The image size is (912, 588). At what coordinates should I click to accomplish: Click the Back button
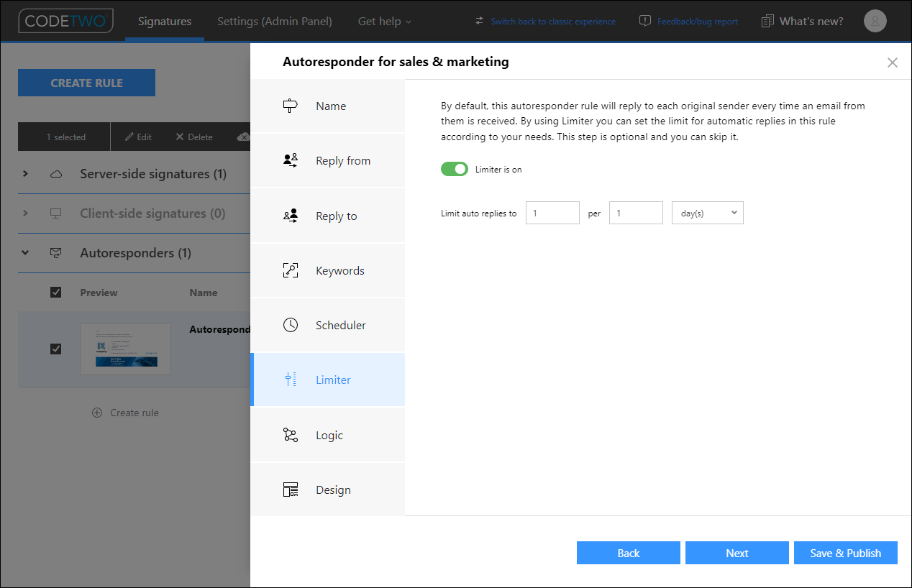coord(629,553)
